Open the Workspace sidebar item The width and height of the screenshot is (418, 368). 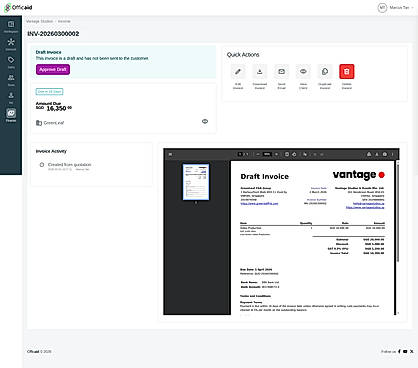(11, 26)
